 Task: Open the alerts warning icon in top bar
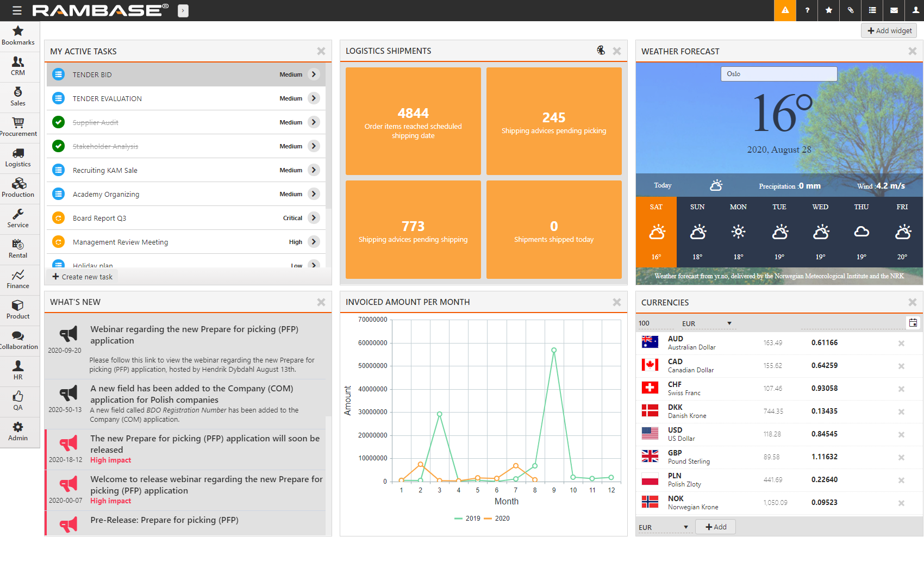tap(785, 10)
